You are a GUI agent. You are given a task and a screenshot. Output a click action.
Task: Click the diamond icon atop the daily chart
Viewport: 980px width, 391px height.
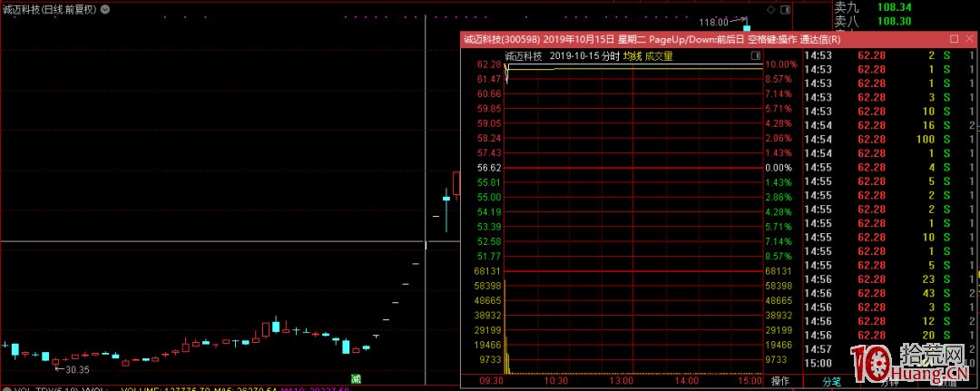point(770,9)
